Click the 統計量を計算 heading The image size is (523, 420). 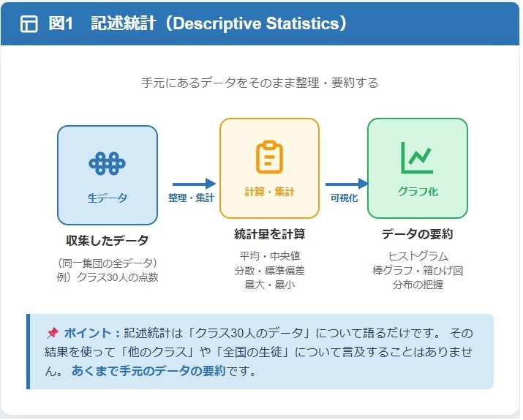point(269,234)
